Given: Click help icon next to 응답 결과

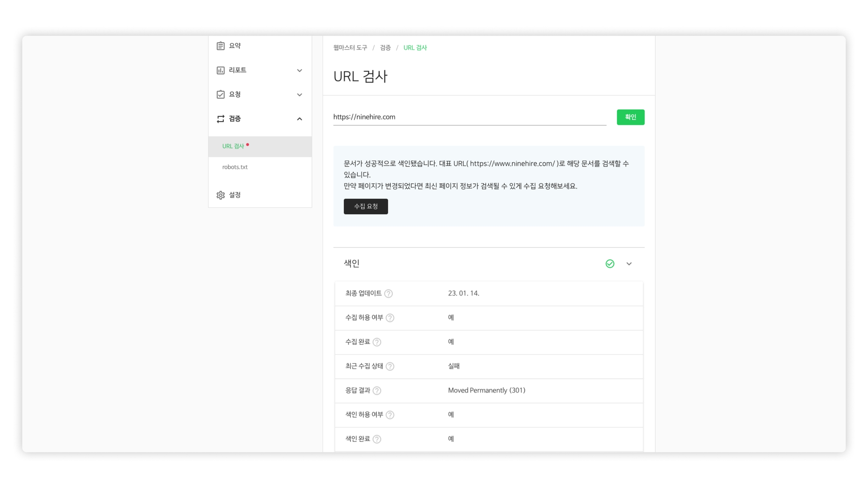Looking at the screenshot, I should [377, 391].
